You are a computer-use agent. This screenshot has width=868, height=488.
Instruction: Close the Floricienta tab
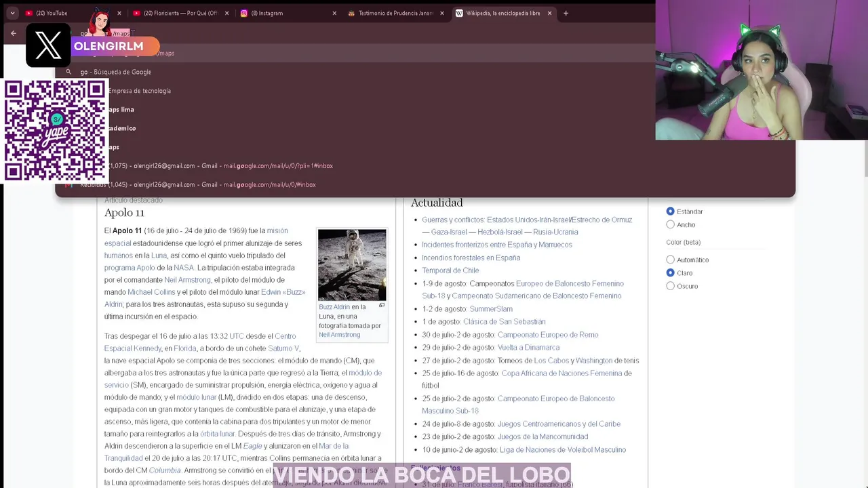[226, 13]
